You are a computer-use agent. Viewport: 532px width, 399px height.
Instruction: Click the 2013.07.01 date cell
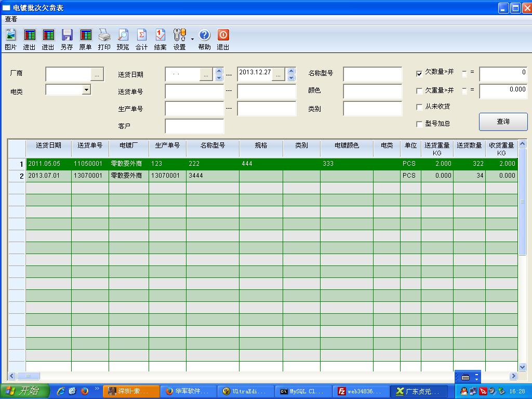[x=48, y=176]
